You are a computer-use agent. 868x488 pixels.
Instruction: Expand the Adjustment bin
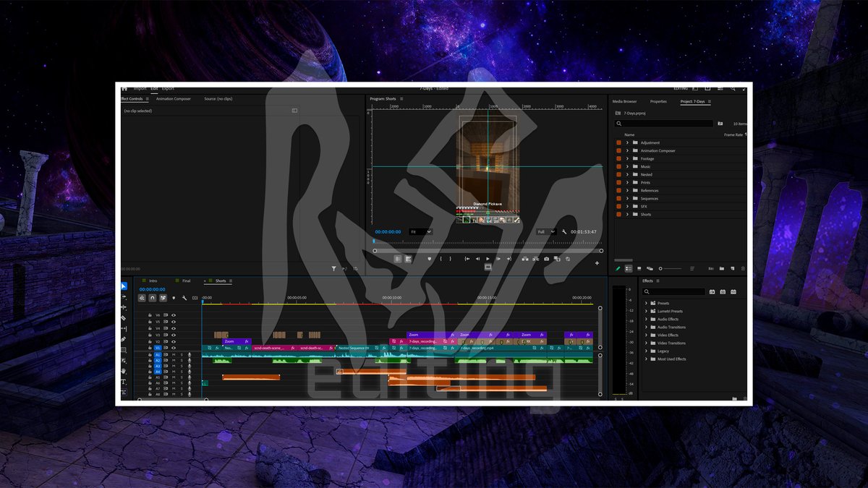628,142
